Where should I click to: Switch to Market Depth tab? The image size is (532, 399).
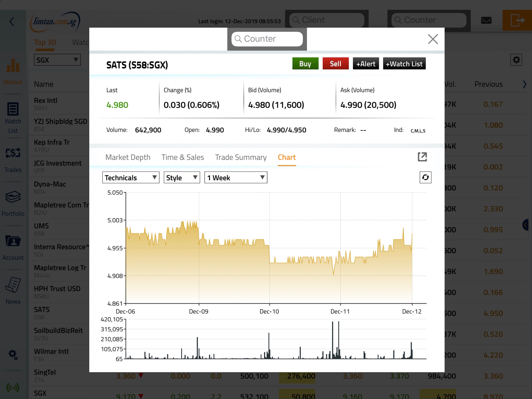pos(128,157)
